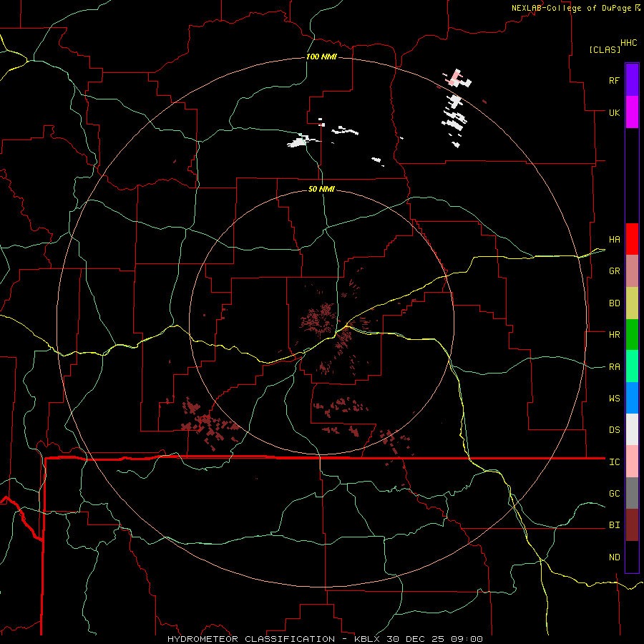Click the HYDROMETEOR CLASSIFICATION title text
Image resolution: width=644 pixels, height=644 pixels.
[x=251, y=639]
